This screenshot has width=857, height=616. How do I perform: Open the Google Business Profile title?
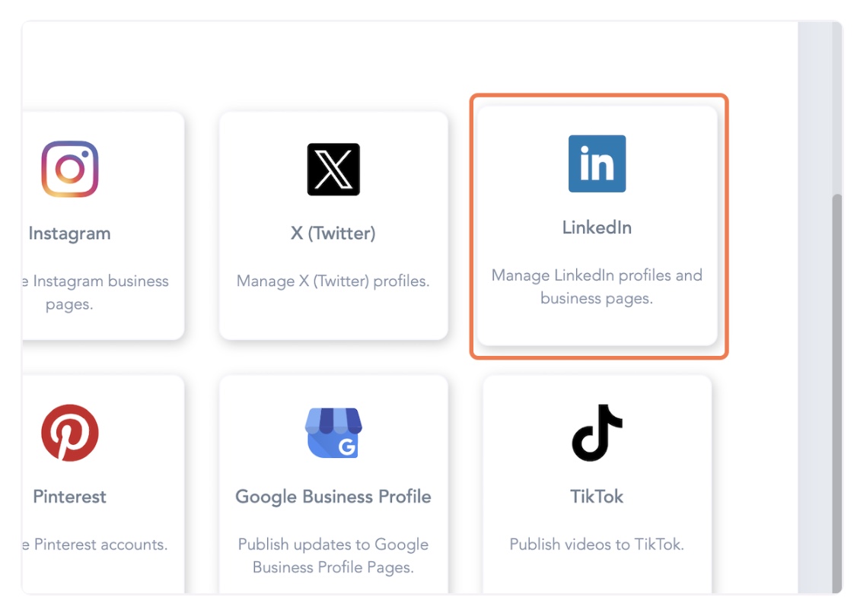click(333, 497)
